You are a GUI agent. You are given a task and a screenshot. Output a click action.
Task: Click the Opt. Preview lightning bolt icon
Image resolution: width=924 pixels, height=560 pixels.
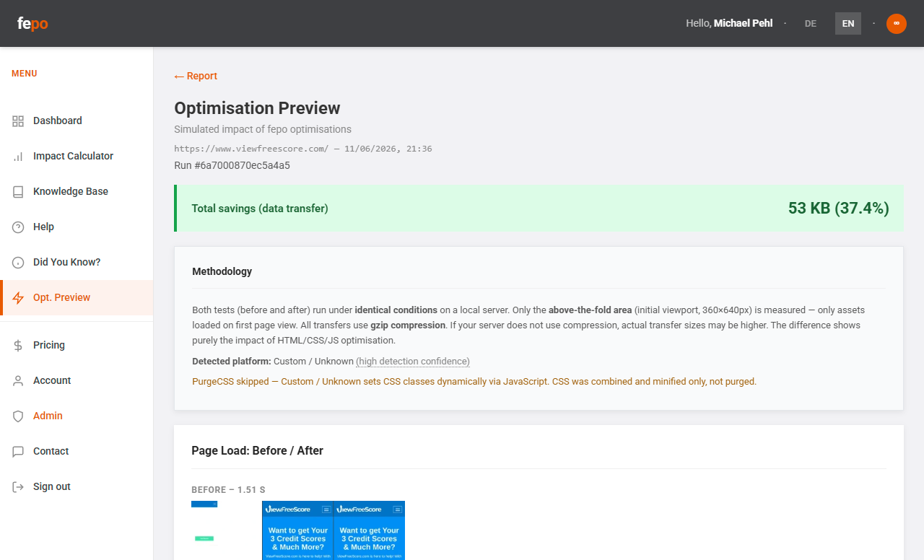point(19,297)
